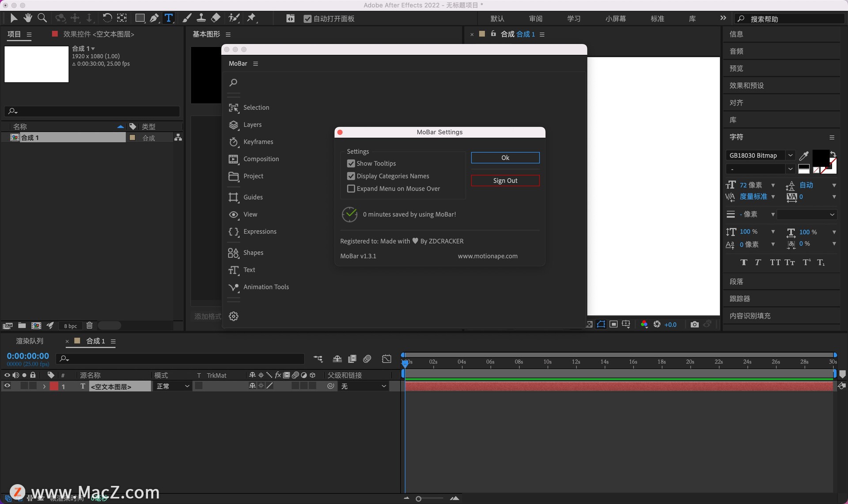Select the Pen tool in the toolbar
Viewport: 848px width, 504px height.
click(x=154, y=18)
